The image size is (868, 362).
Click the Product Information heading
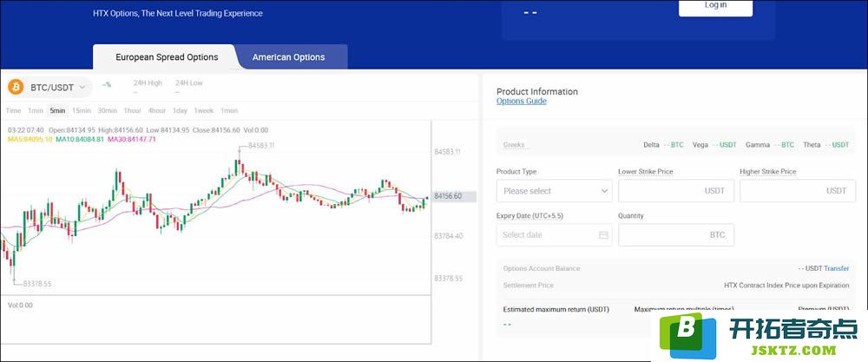537,92
